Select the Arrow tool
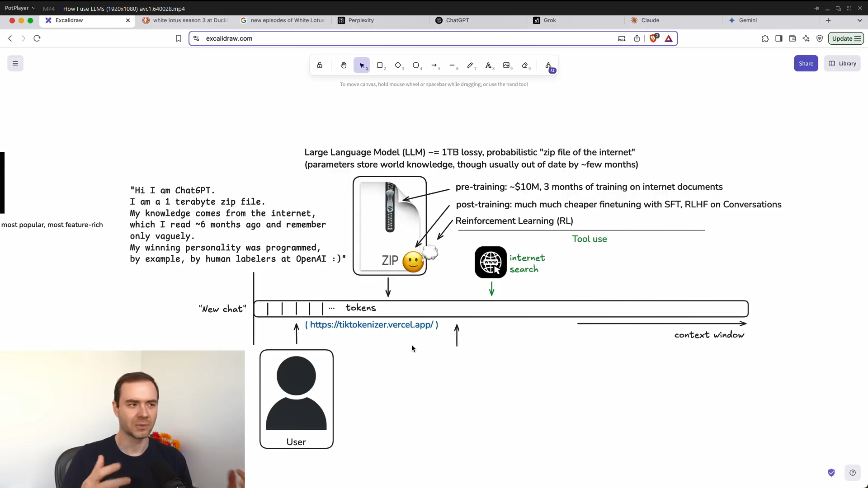868x488 pixels. pyautogui.click(x=434, y=65)
